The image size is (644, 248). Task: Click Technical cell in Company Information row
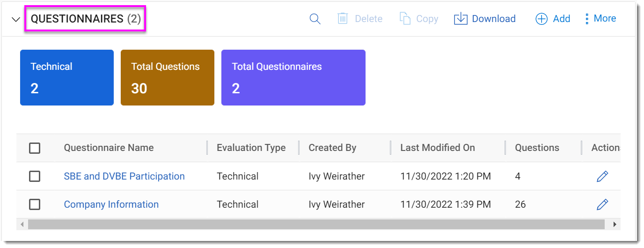coord(237,204)
